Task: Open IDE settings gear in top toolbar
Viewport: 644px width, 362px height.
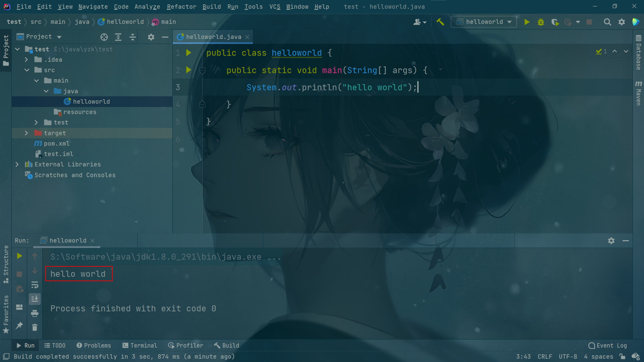Action: tap(621, 22)
